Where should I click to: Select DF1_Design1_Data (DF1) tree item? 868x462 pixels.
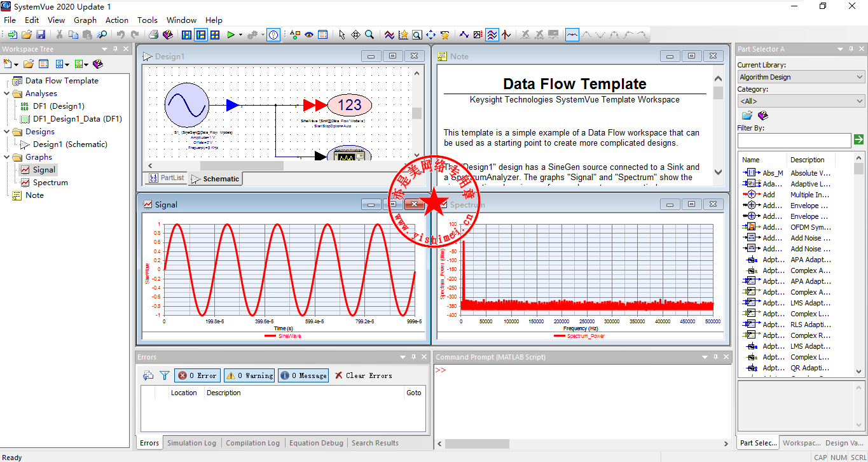click(78, 119)
